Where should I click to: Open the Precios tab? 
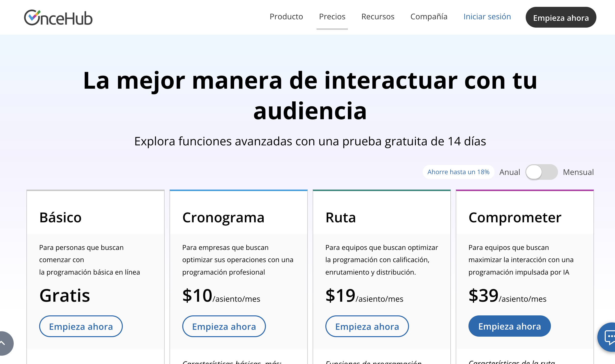(332, 17)
